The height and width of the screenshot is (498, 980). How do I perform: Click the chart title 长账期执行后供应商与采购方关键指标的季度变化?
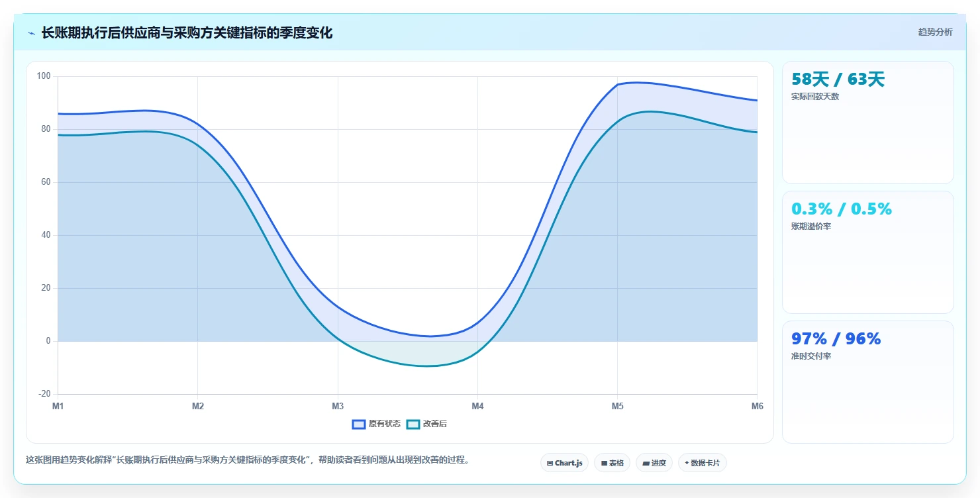(x=187, y=32)
